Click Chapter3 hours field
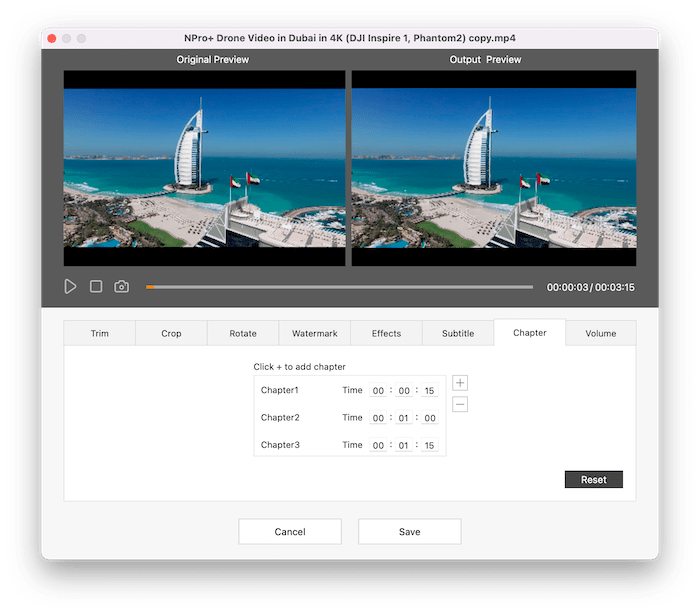700x614 pixels. (x=378, y=445)
